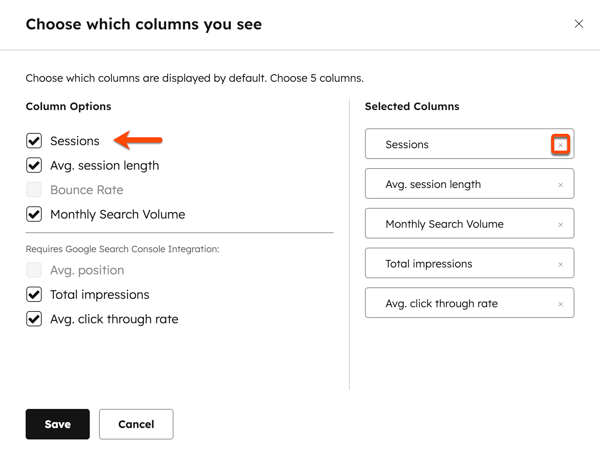
Task: Remove Monthly Search Volume selected column
Action: click(x=560, y=225)
